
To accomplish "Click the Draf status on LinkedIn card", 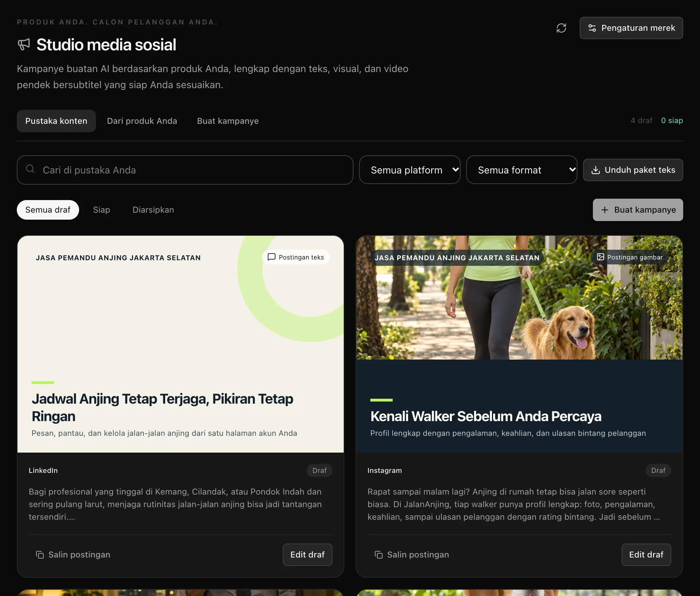I will click(319, 470).
